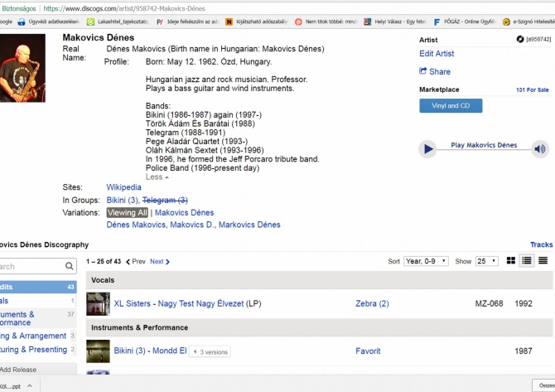The image size is (555, 392).
Task: Open the Ügyvédi adatkezelések bookmark
Action: (49, 22)
